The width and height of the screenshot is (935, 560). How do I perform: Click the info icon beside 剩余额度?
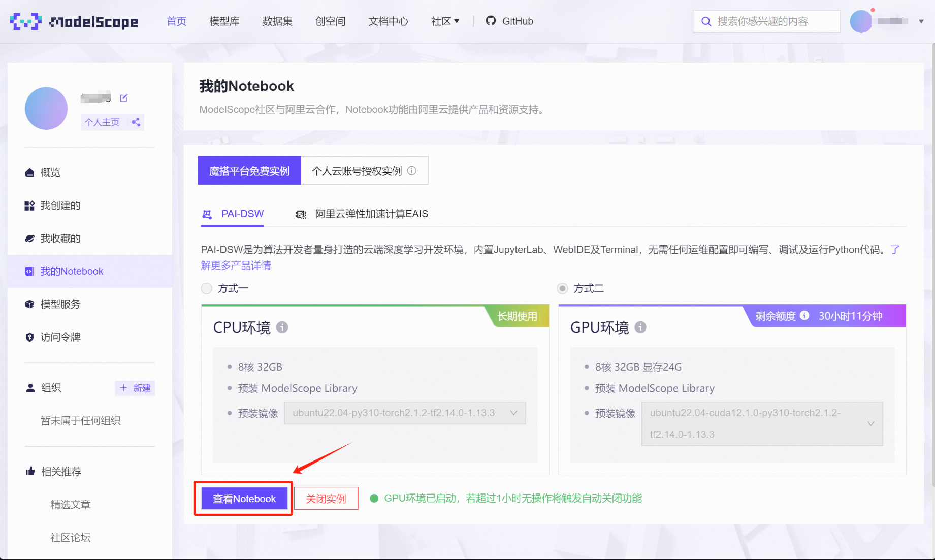804,316
